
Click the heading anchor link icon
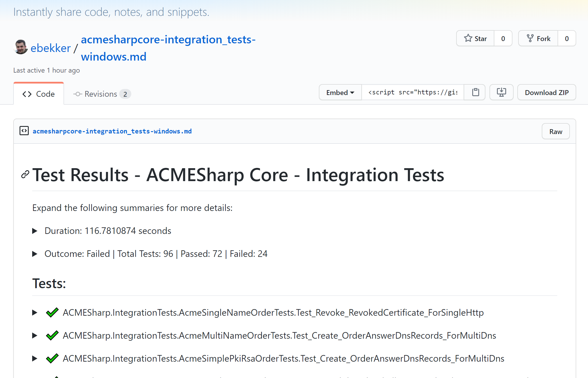(25, 174)
